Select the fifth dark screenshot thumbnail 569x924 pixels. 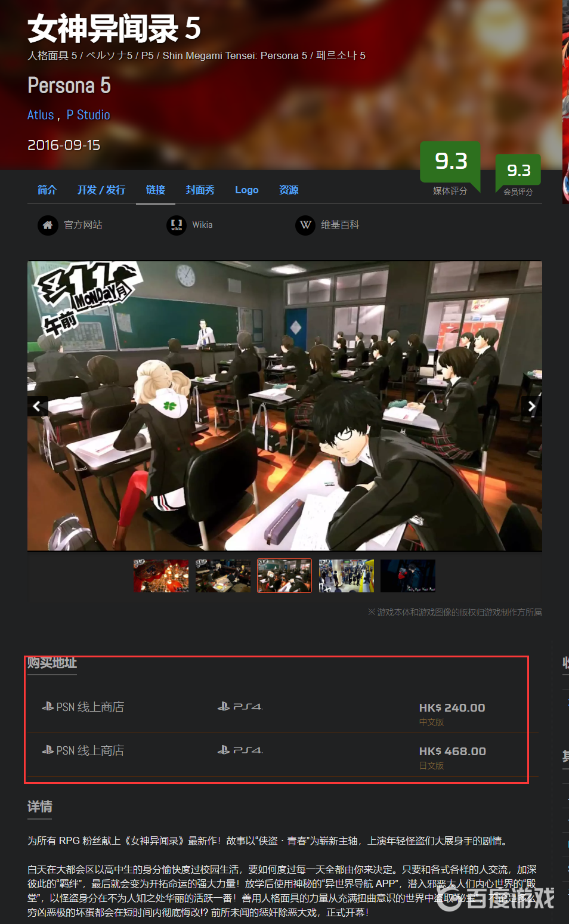pyautogui.click(x=408, y=576)
